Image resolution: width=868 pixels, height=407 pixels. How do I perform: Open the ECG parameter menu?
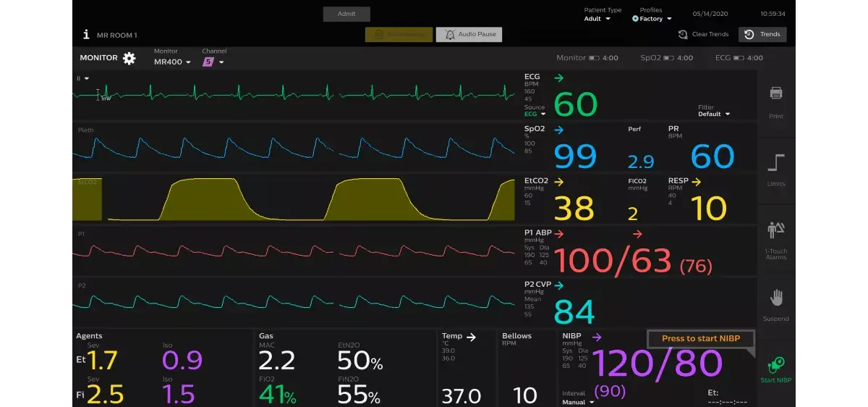pos(532,76)
